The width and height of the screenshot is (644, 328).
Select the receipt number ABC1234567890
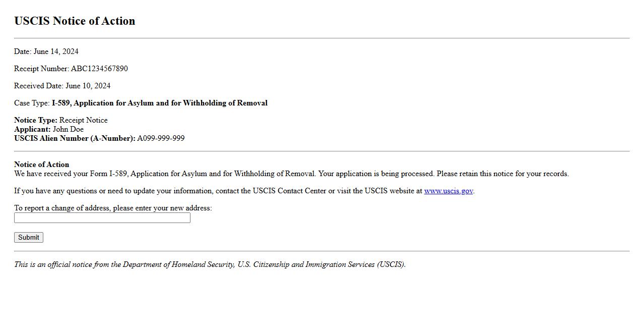99,69
